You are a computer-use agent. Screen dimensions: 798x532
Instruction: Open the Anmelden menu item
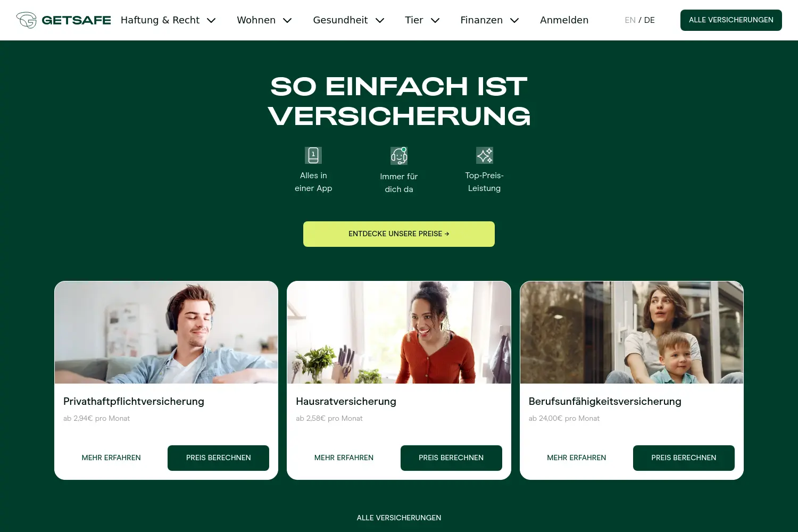pyautogui.click(x=564, y=20)
